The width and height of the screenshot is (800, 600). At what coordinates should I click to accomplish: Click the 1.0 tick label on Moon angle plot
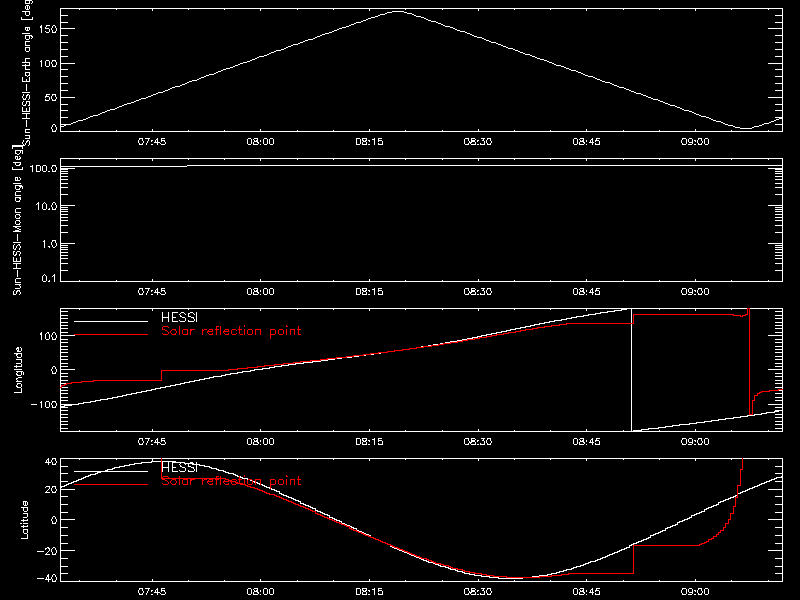point(49,244)
